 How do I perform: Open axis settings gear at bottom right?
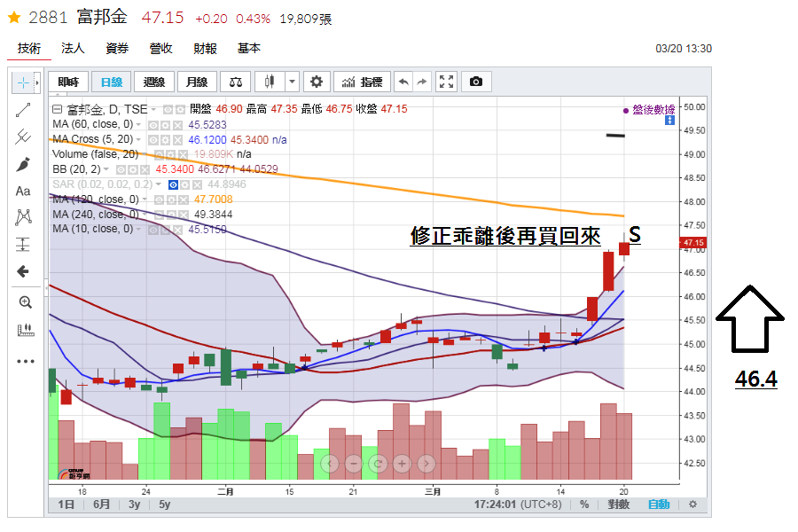coord(692,504)
